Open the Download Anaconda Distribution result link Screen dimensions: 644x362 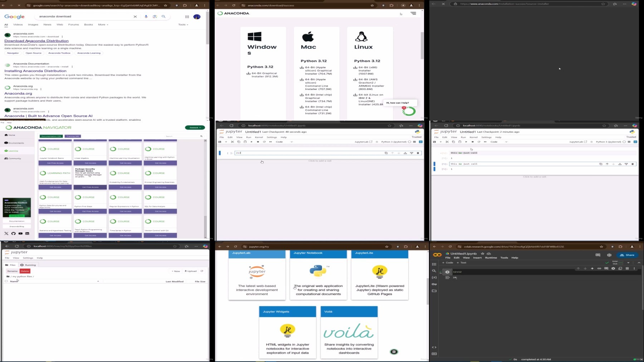click(36, 41)
